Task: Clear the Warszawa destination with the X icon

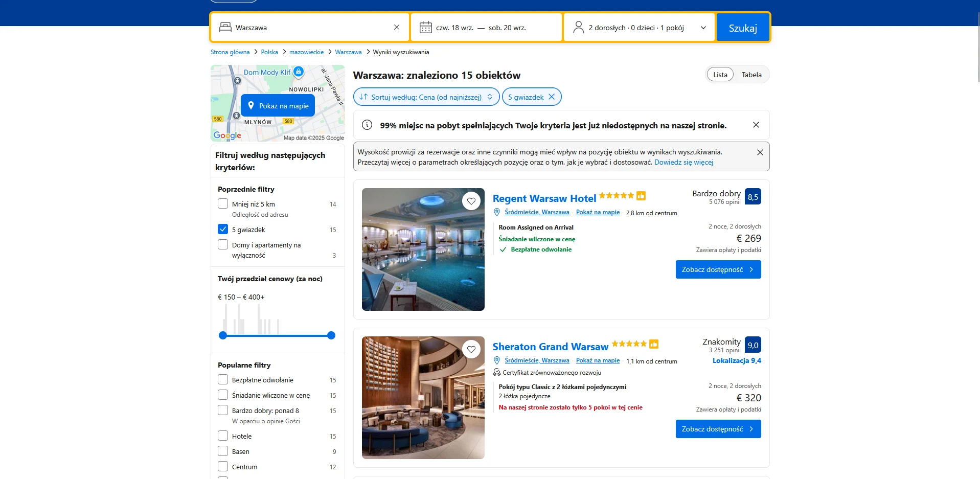Action: pos(397,28)
